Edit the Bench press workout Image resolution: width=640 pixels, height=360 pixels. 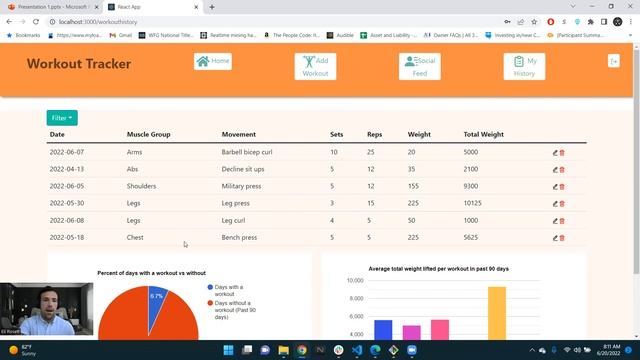(555, 238)
